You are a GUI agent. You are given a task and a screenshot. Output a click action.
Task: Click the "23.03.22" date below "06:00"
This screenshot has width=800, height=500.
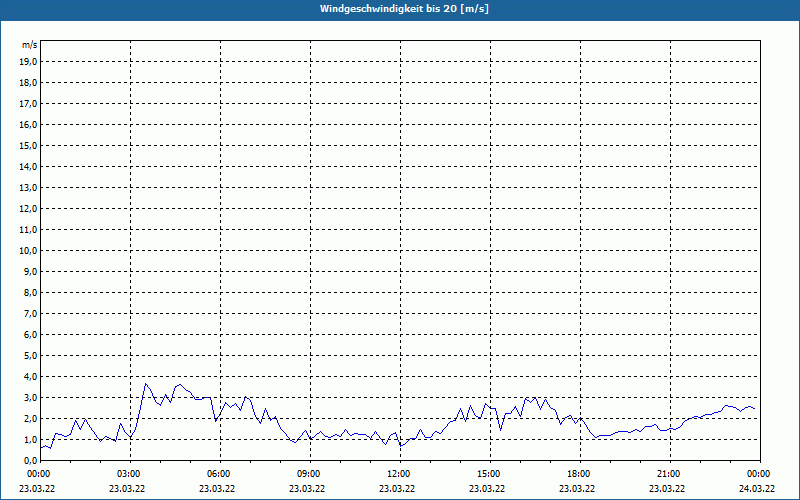click(217, 489)
